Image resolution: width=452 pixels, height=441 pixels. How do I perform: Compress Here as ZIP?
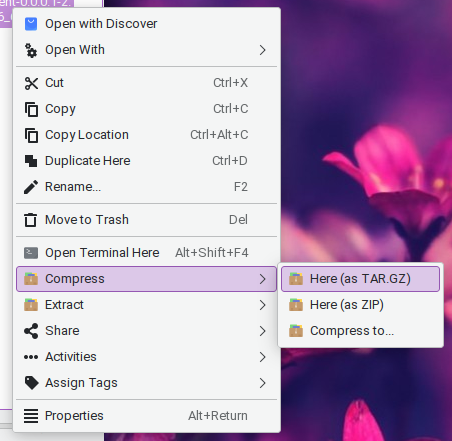[360, 305]
